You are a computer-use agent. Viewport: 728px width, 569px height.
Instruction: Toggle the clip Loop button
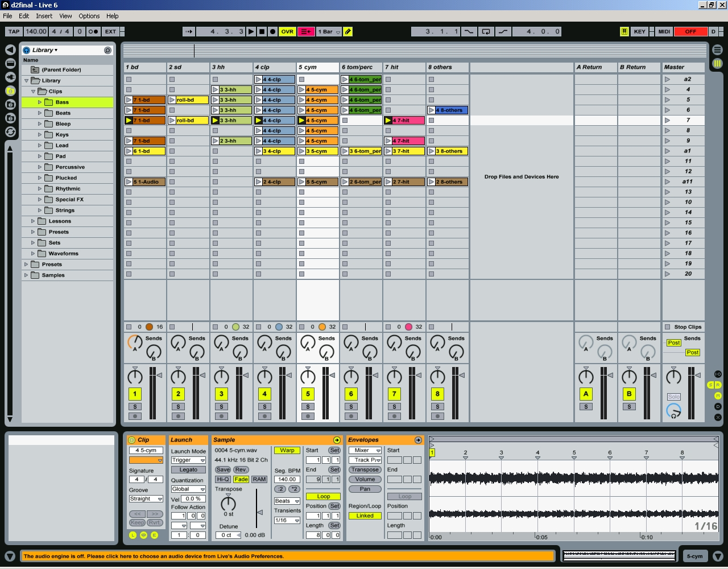coord(323,496)
